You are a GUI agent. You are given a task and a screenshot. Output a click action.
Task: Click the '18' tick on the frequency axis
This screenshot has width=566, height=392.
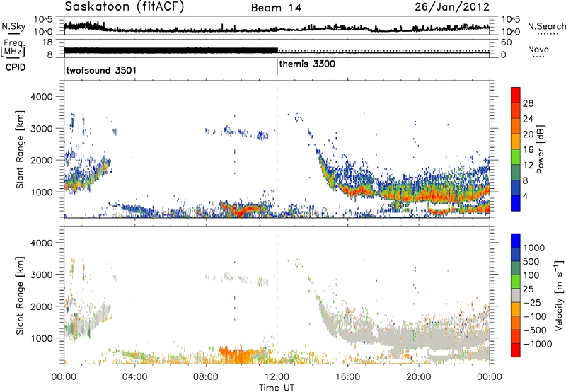pyautogui.click(x=47, y=42)
